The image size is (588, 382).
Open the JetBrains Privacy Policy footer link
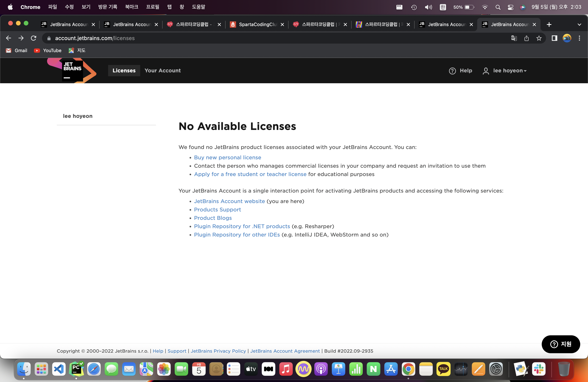click(x=218, y=351)
